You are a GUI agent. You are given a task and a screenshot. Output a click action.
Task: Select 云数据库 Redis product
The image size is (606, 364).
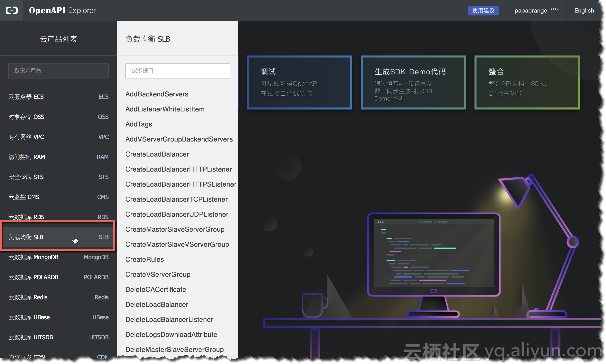coord(59,297)
